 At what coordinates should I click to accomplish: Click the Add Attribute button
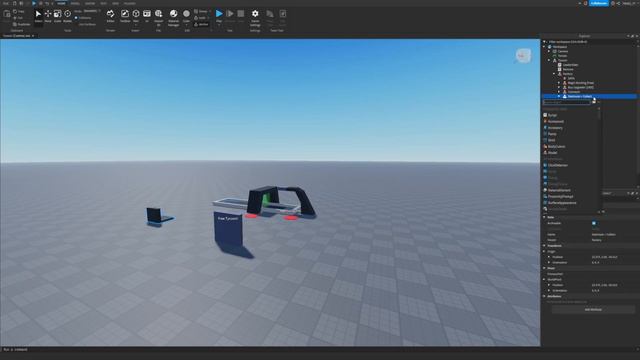click(593, 309)
